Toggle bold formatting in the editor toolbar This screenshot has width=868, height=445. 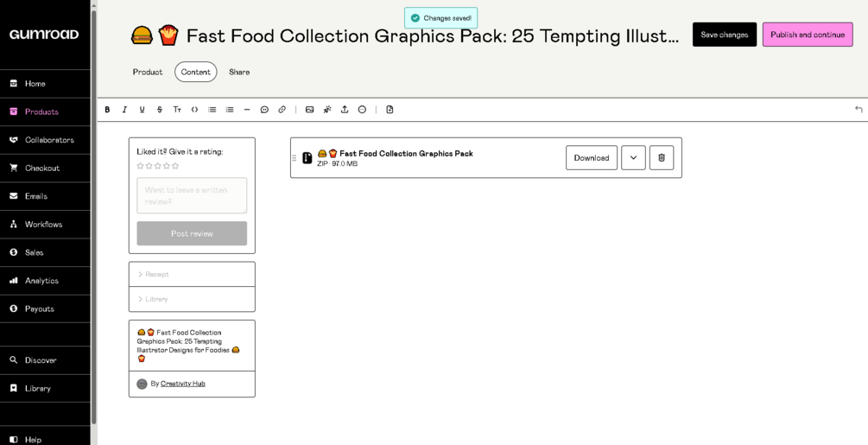point(107,110)
